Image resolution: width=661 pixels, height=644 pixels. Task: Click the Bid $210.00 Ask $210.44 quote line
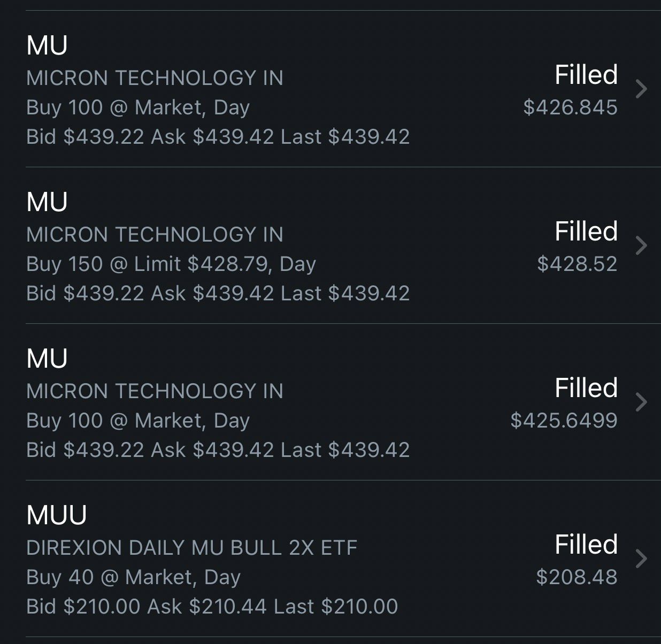212,607
